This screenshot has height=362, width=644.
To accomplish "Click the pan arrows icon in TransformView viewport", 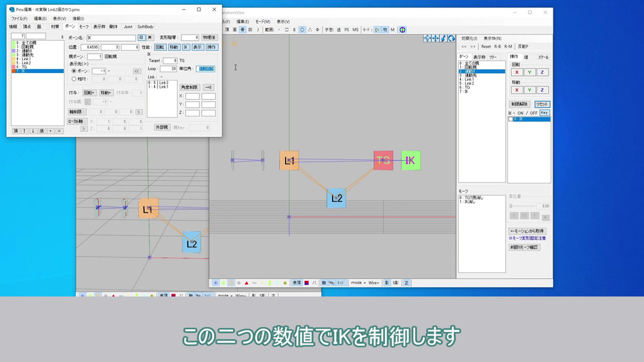I will [x=435, y=38].
